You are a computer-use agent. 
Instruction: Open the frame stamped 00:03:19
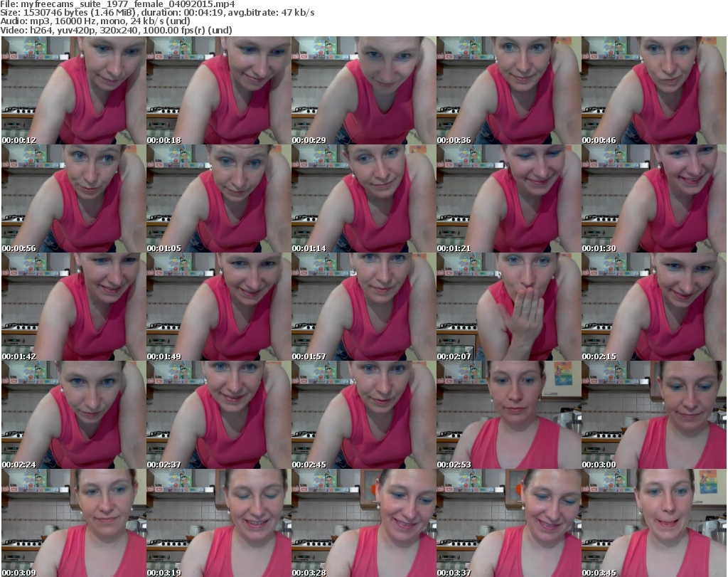tap(219, 523)
